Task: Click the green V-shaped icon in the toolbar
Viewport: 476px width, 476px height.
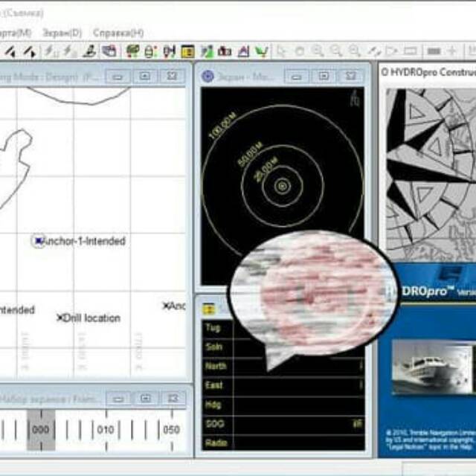Action: coord(262,51)
